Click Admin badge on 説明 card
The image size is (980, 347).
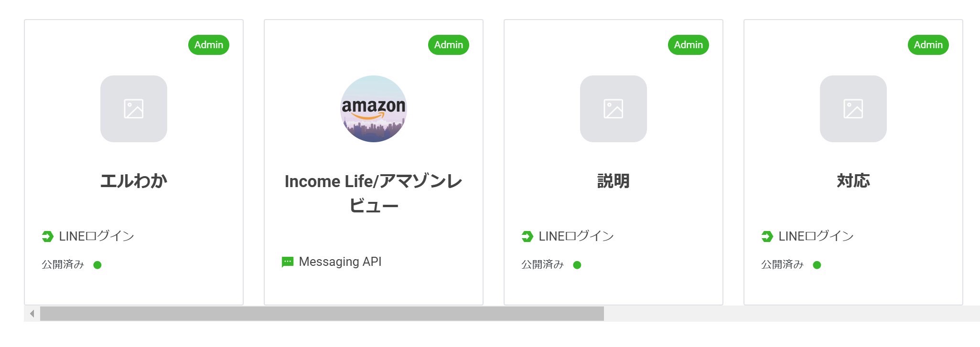point(689,45)
